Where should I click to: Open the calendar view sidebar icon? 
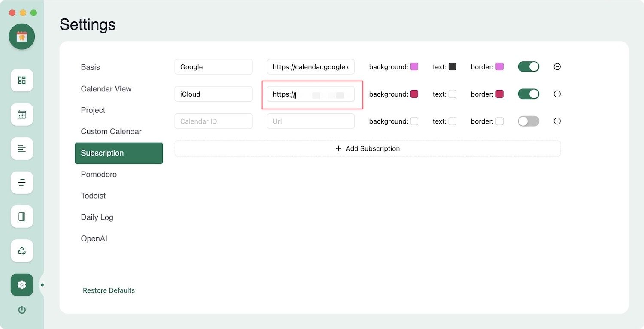tap(22, 115)
